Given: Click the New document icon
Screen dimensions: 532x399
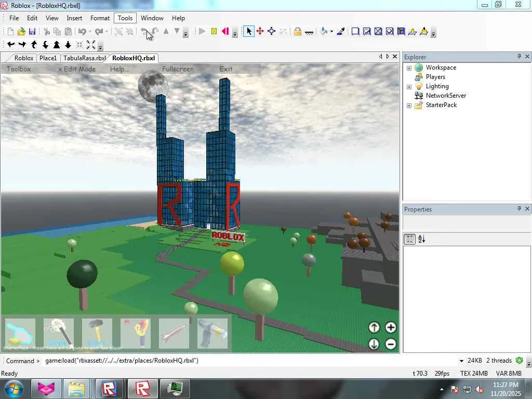Looking at the screenshot, I should [10, 32].
